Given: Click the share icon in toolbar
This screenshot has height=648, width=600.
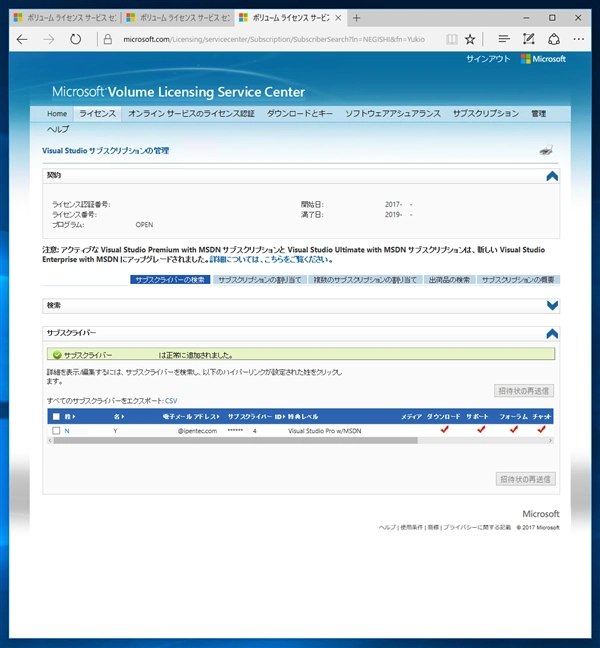Looking at the screenshot, I should click(554, 39).
